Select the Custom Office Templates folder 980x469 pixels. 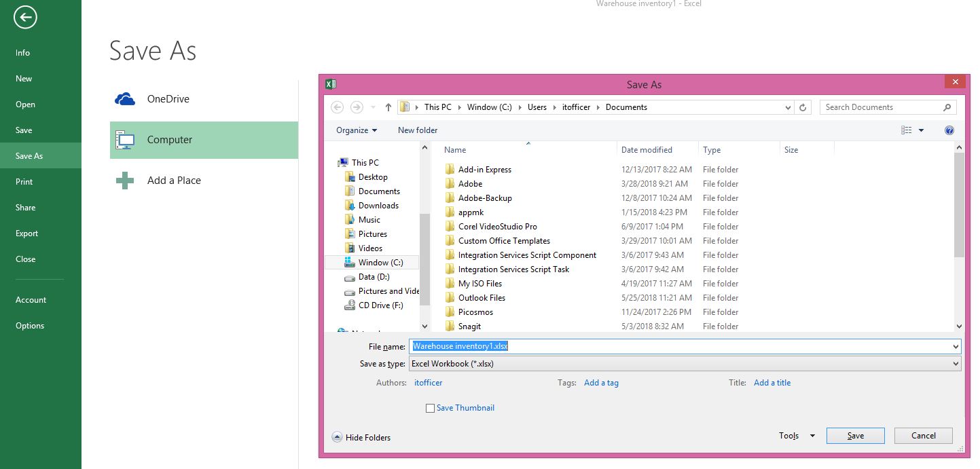tap(504, 241)
